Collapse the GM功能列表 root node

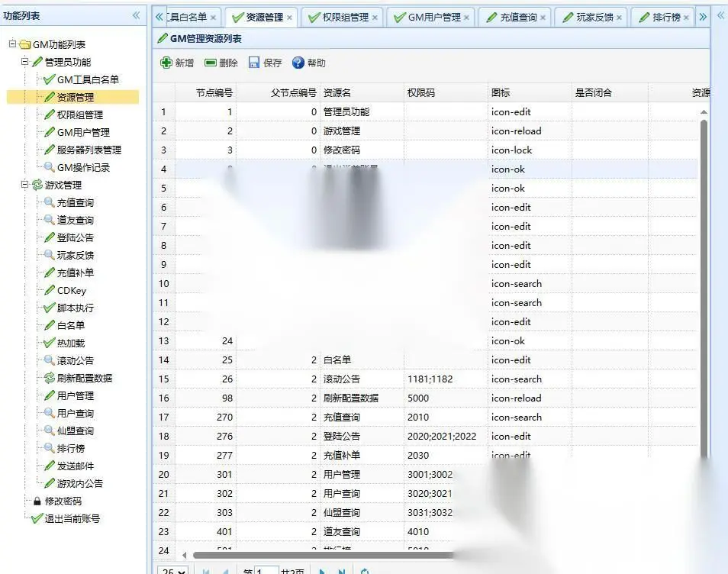coord(12,44)
